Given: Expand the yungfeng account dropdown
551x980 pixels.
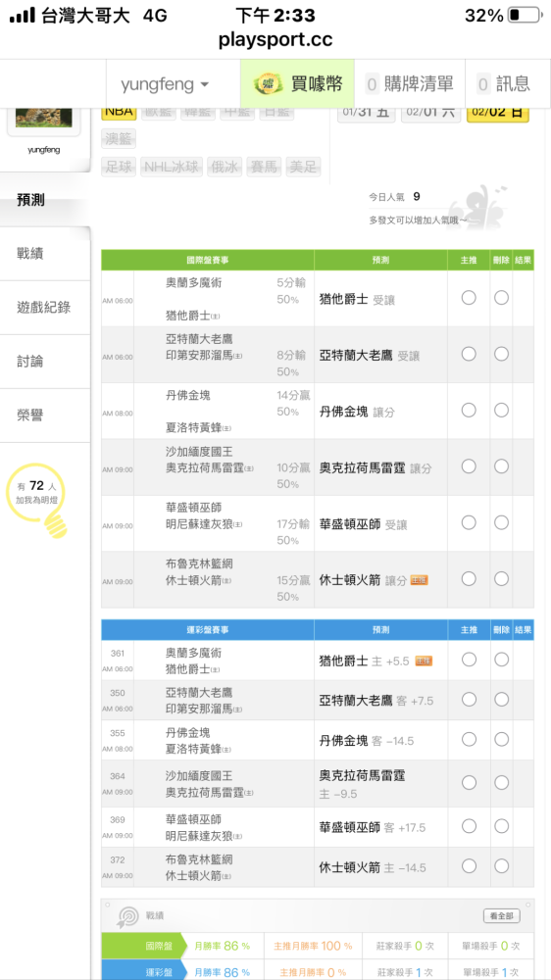Looking at the screenshot, I should 165,83.
